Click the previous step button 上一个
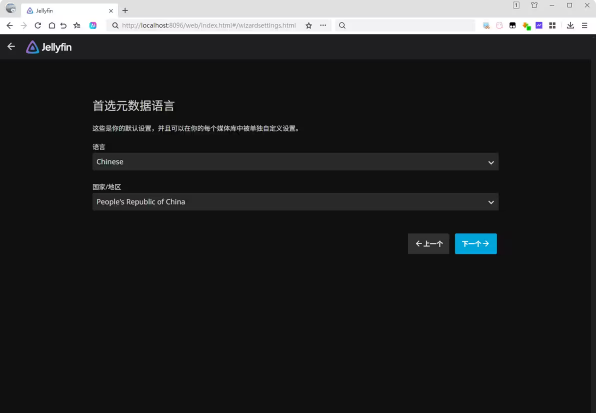The height and width of the screenshot is (413, 599). pos(429,244)
